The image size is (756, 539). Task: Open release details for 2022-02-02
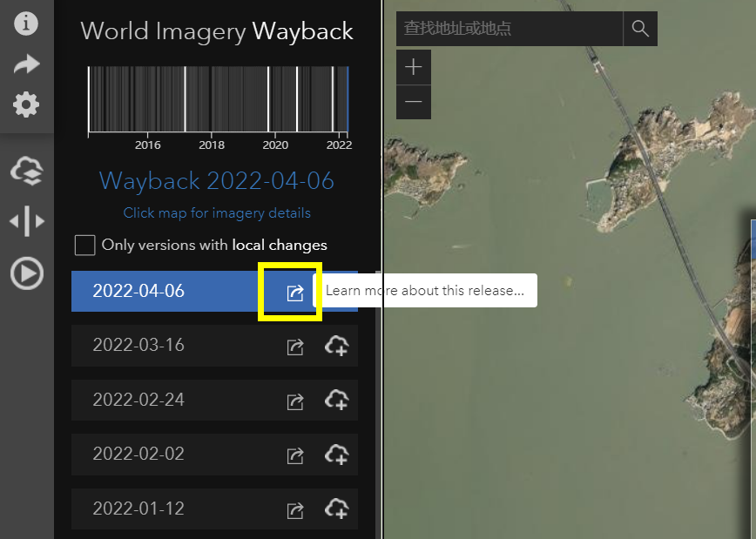(x=295, y=455)
